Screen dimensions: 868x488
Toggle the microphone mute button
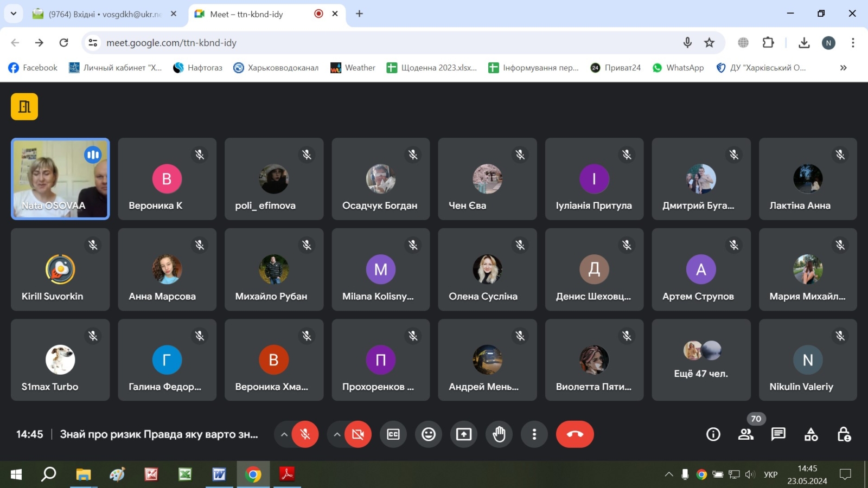coord(305,434)
